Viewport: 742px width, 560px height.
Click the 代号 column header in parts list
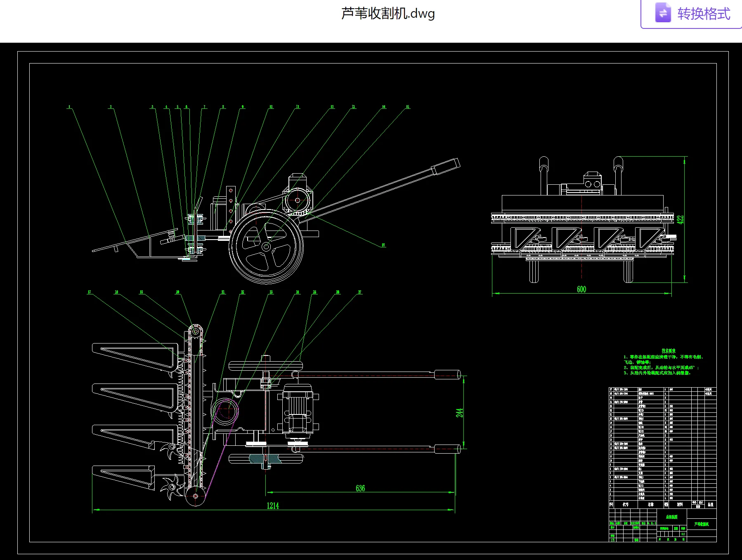(626, 504)
